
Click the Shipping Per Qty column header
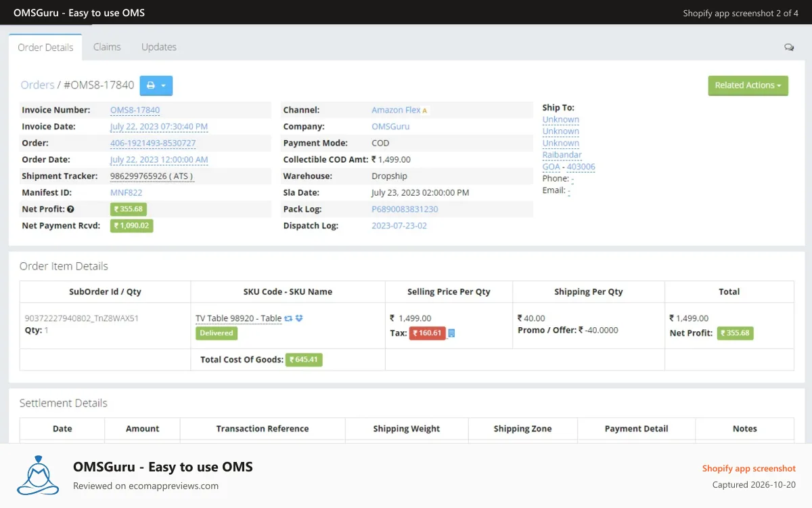coord(589,292)
